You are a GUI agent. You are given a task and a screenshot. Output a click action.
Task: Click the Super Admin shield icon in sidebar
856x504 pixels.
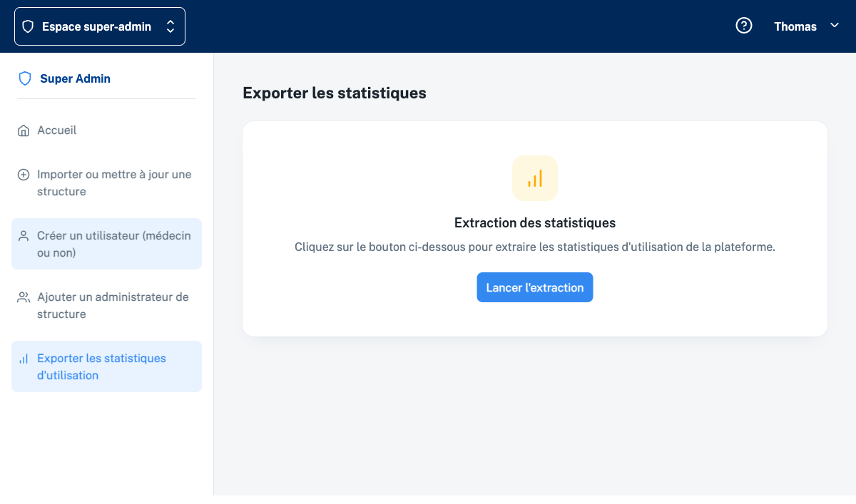[x=25, y=78]
